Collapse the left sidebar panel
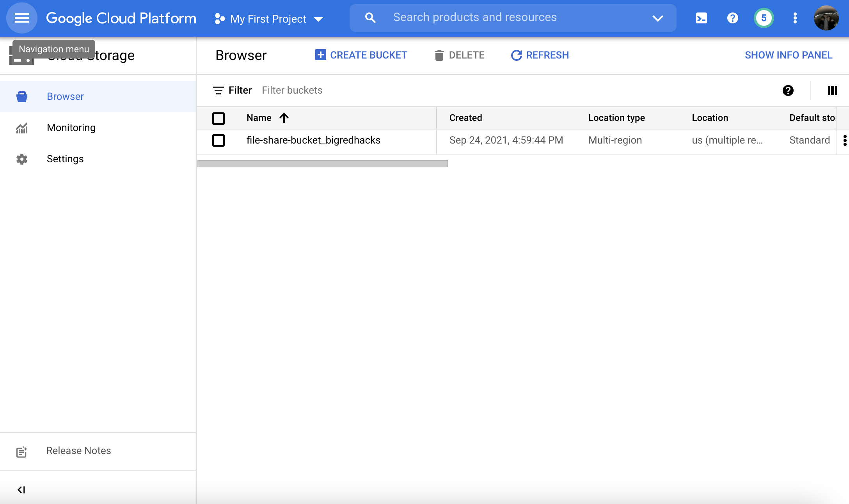The image size is (849, 504). pyautogui.click(x=21, y=490)
